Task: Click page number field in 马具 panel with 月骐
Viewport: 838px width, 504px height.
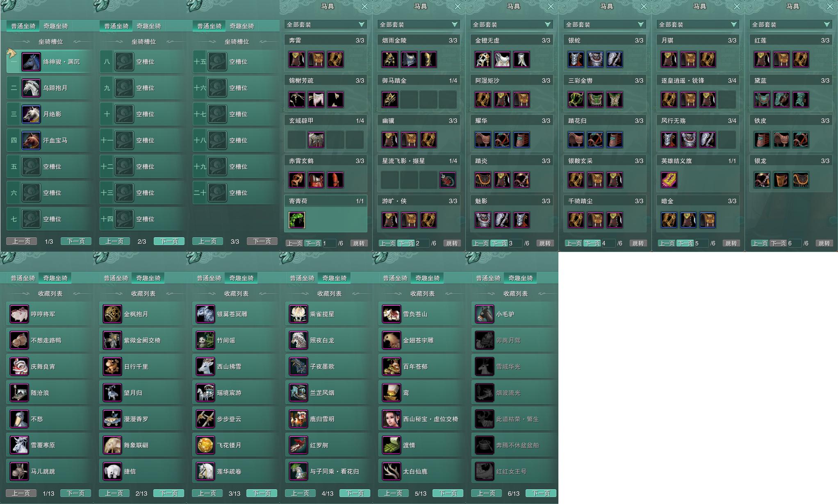Action: [701, 243]
